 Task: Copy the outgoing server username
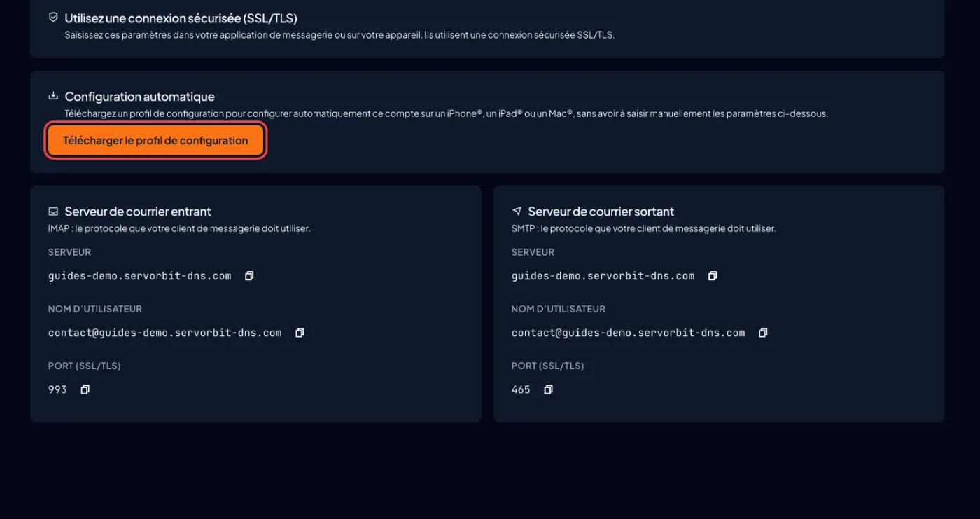[x=763, y=333]
